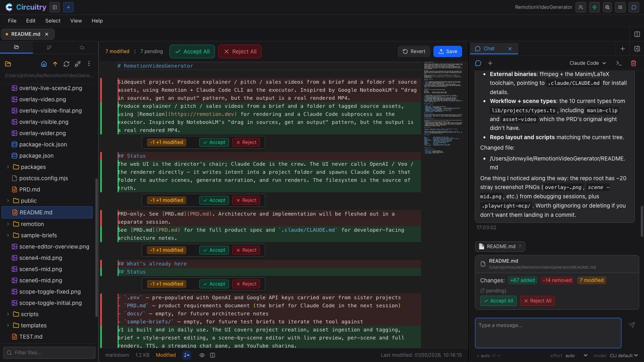Open the Select menu
The width and height of the screenshot is (644, 362).
(x=53, y=21)
